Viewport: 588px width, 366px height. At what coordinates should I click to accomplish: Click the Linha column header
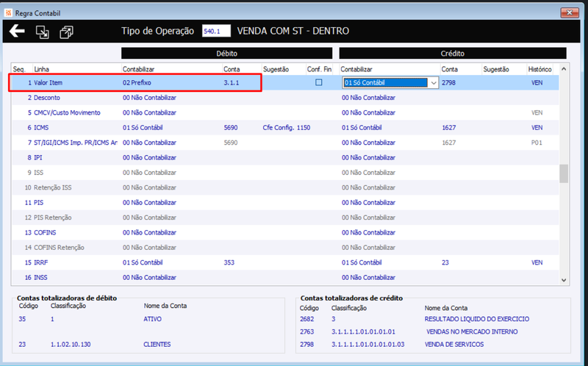click(42, 69)
